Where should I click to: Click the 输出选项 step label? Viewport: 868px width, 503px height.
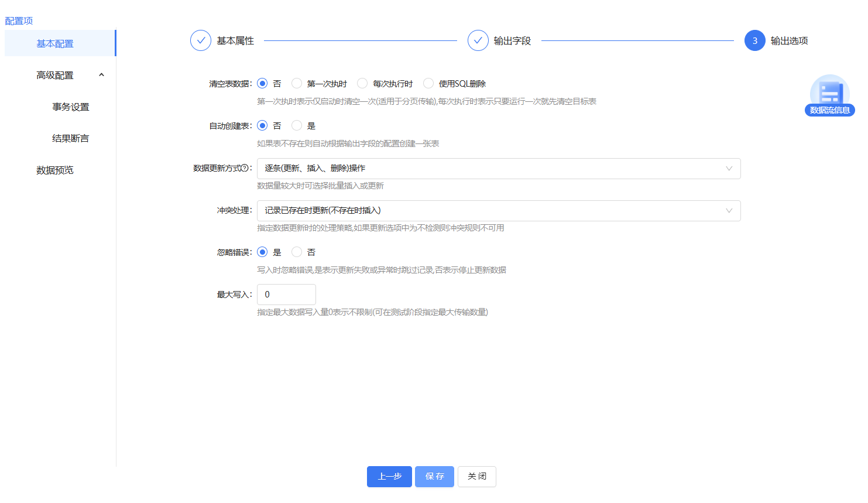point(789,40)
